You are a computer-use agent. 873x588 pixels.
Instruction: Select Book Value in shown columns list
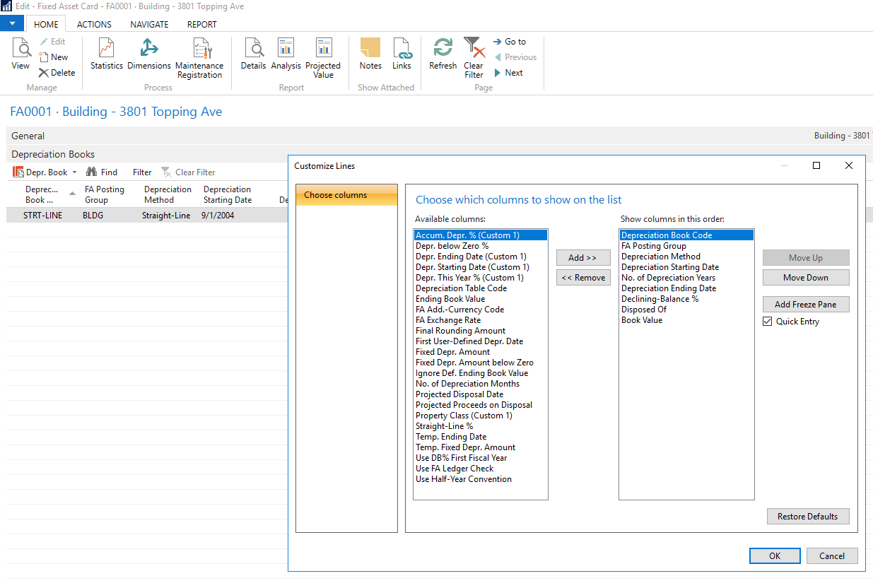642,320
